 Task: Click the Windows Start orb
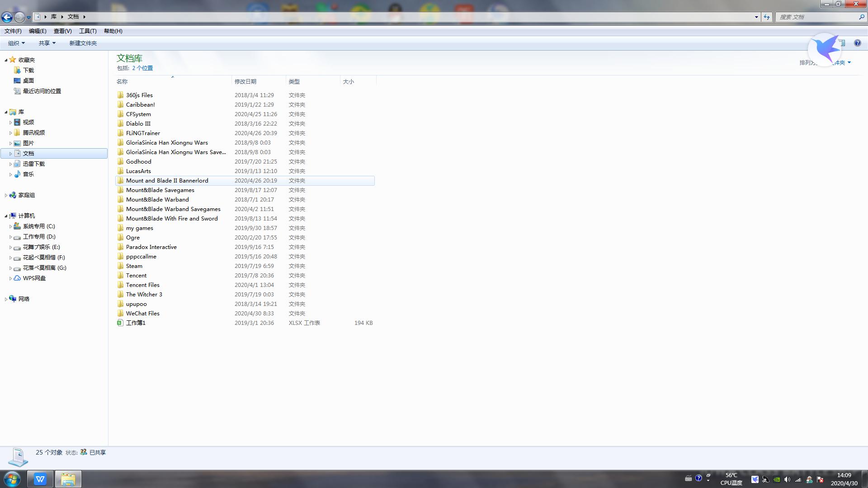12,479
